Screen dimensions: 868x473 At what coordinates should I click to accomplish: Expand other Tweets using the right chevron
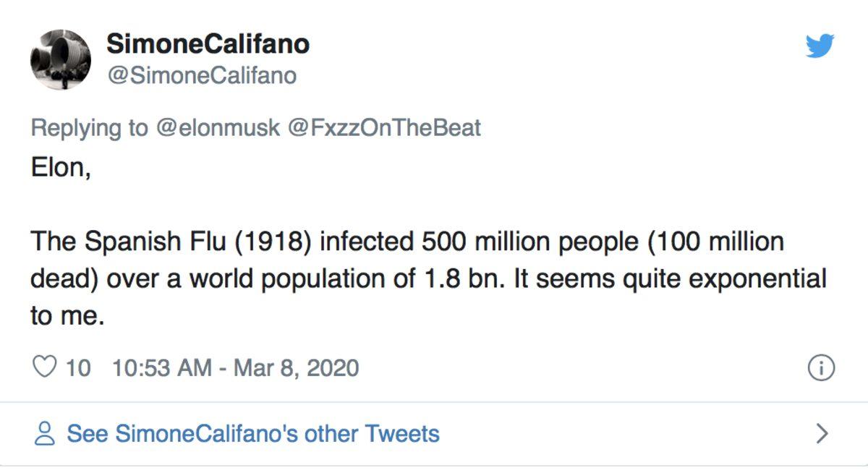pos(821,434)
